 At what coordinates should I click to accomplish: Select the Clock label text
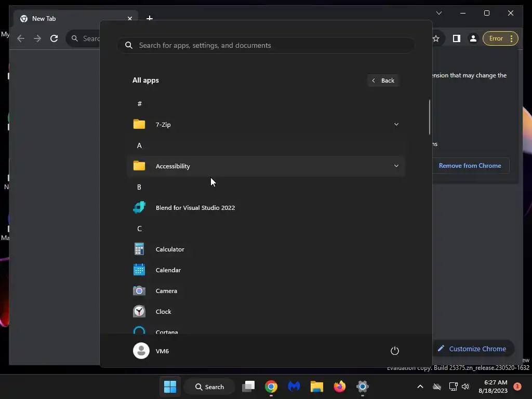[163, 312]
